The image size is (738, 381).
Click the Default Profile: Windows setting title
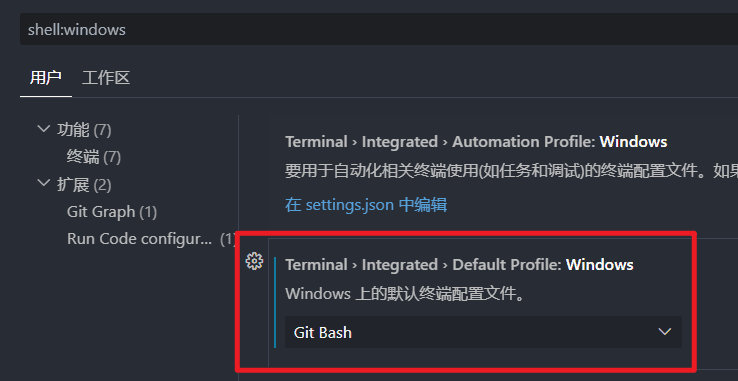[x=459, y=265]
